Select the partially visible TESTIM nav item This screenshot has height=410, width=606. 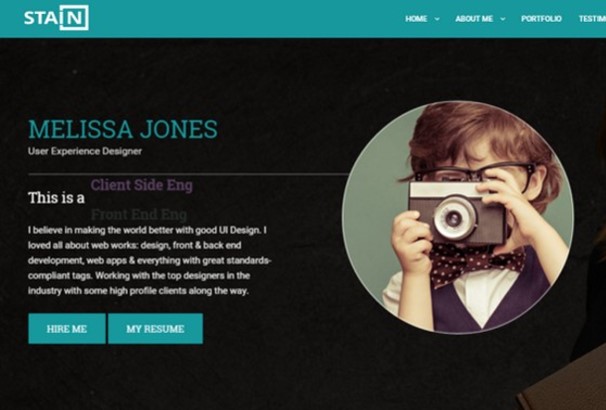(x=592, y=19)
